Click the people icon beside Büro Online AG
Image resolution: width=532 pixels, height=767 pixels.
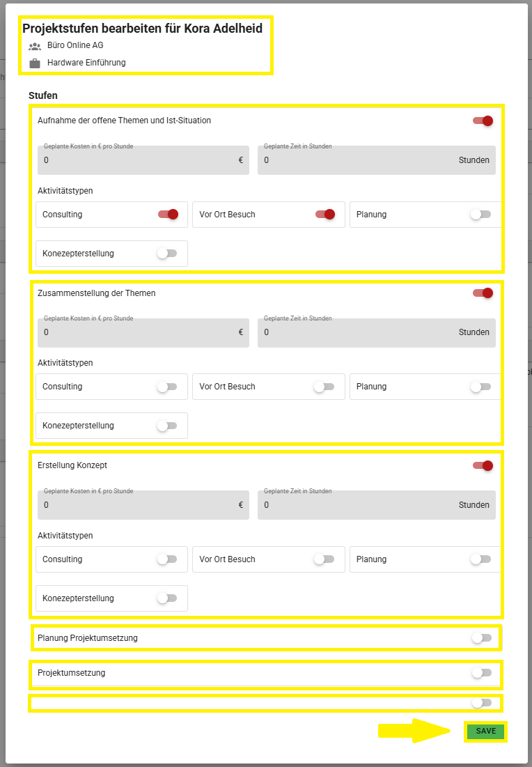(x=35, y=46)
